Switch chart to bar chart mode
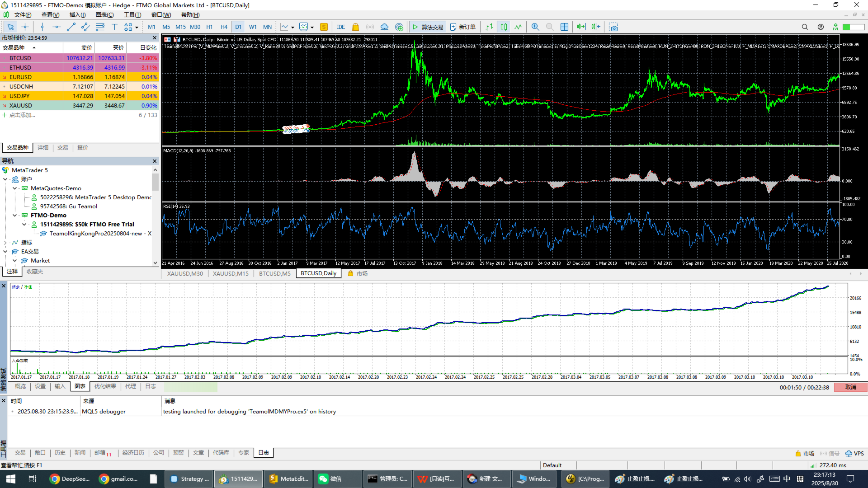868x488 pixels. click(x=489, y=27)
